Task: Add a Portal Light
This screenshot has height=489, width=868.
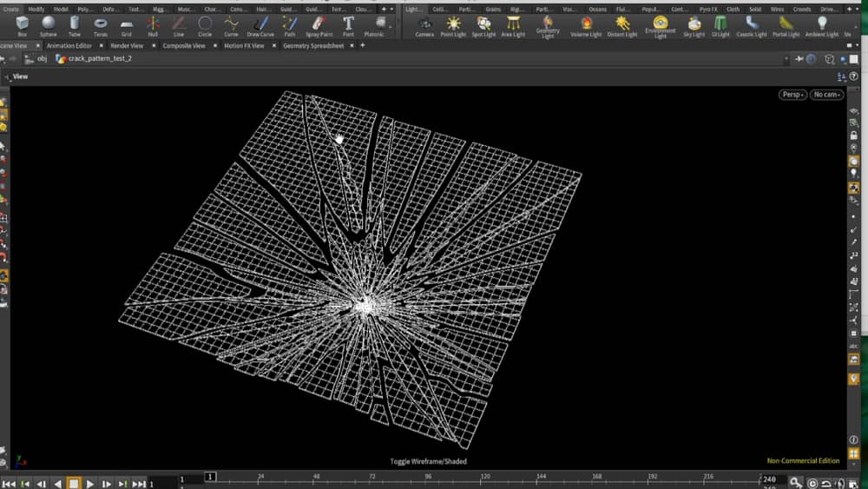Action: coord(786,26)
